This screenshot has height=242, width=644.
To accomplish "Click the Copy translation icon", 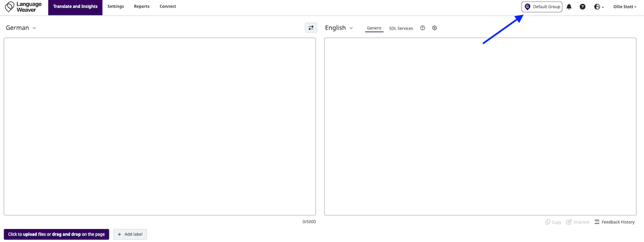I will pyautogui.click(x=553, y=222).
